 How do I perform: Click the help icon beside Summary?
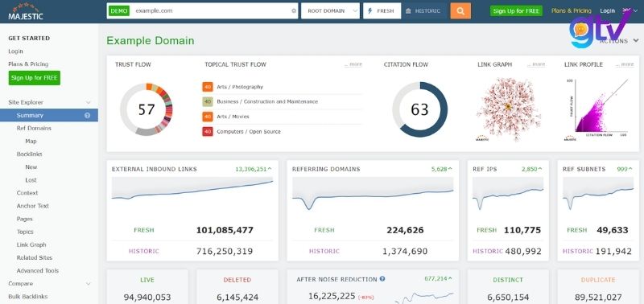click(x=87, y=115)
